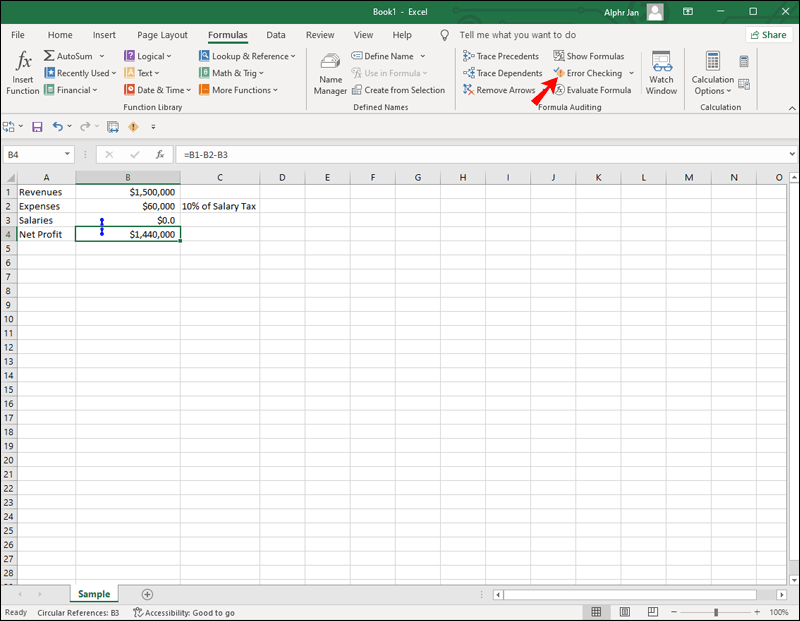
Task: Switch to the Page Layout tab
Action: (x=162, y=35)
